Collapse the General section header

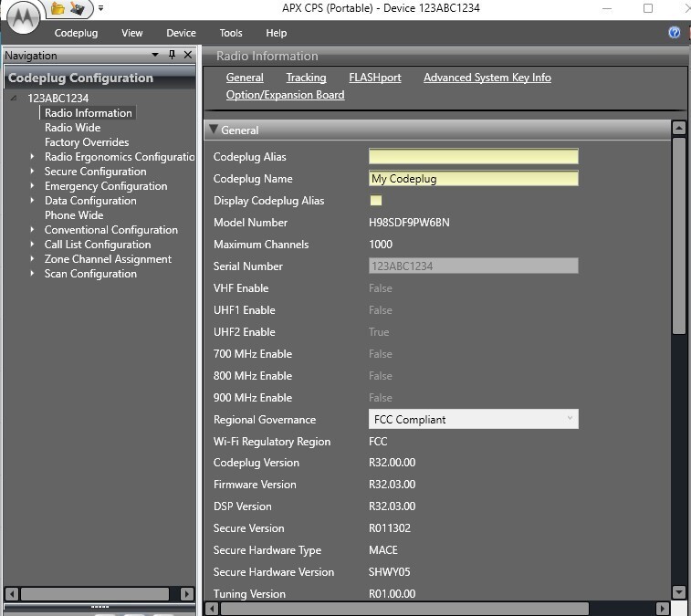pyautogui.click(x=437, y=130)
